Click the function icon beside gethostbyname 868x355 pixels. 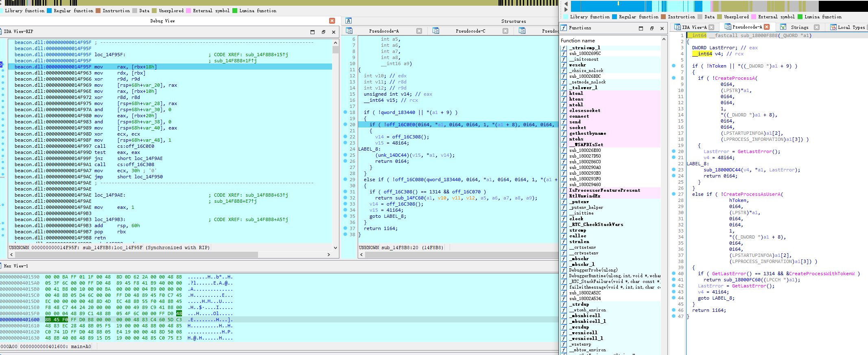(564, 133)
